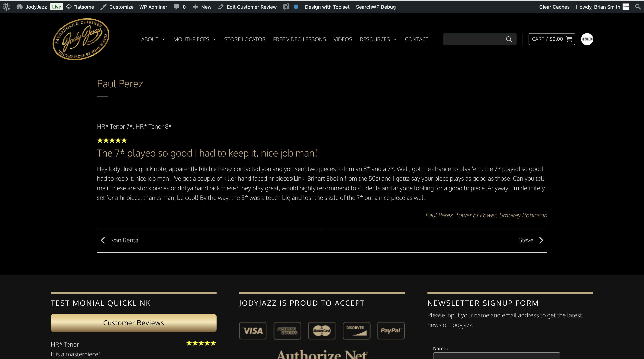
Task: Open the RESOURCES menu item
Action: coord(375,39)
